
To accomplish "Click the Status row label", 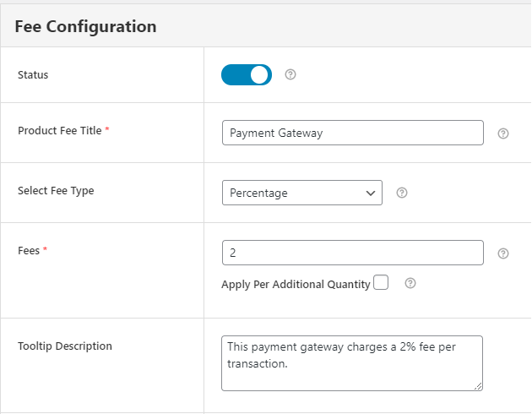I will 33,75.
